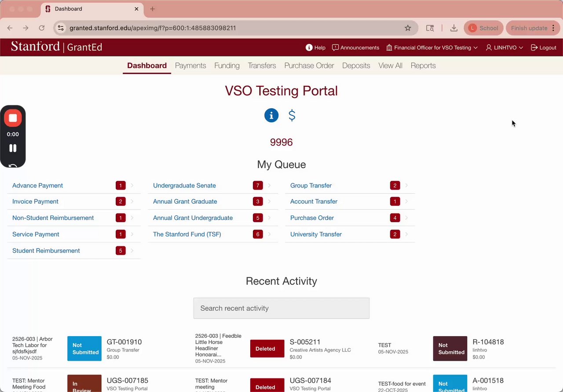The width and height of the screenshot is (563, 392).
Task: Click chevron beside University Transfer
Action: click(x=406, y=234)
